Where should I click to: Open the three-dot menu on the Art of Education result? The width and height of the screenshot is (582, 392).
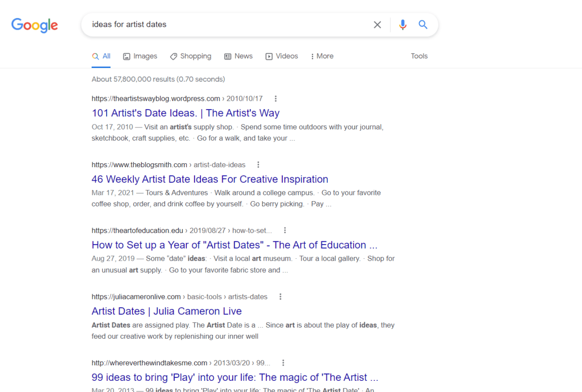click(x=285, y=230)
